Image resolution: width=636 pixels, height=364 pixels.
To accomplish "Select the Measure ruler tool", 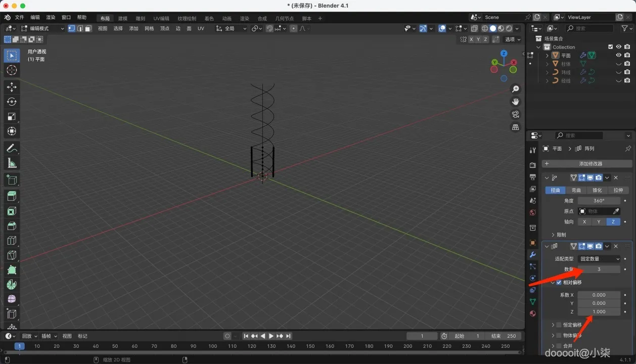I will pos(12,163).
